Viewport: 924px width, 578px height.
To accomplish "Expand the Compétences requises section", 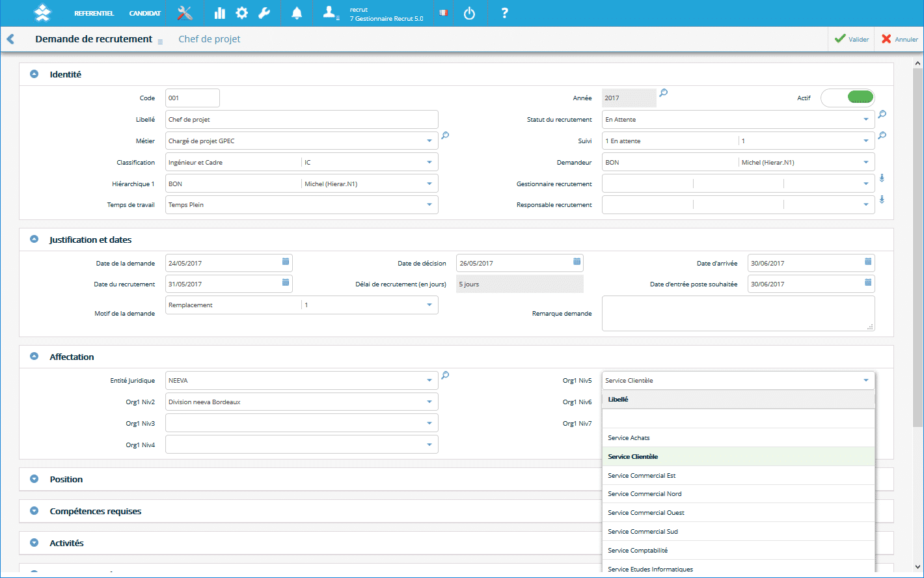I will 34,511.
